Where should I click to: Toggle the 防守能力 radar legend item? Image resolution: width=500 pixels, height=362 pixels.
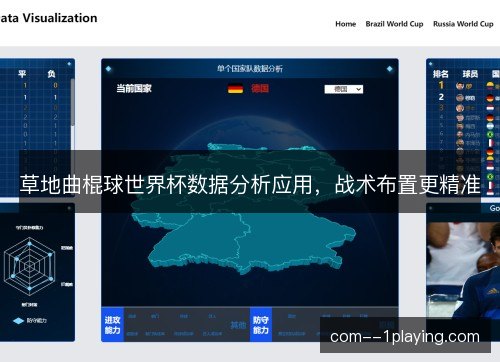tap(30, 321)
